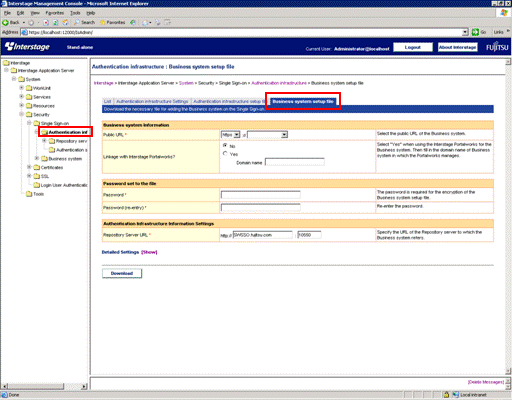
Task: Open the Public URL host dropdown
Action: 267,135
